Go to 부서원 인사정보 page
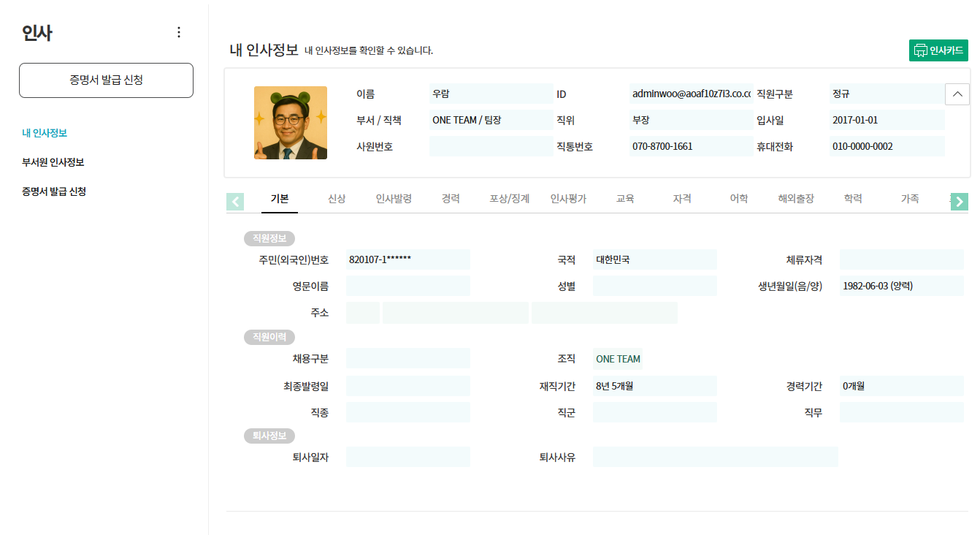980x535 pixels. 58,162
